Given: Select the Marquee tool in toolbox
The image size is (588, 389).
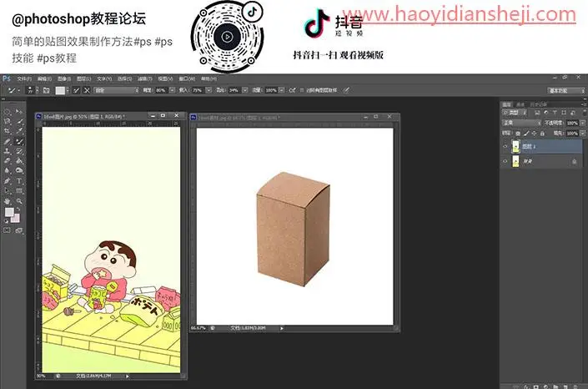Looking at the screenshot, I should point(7,111).
